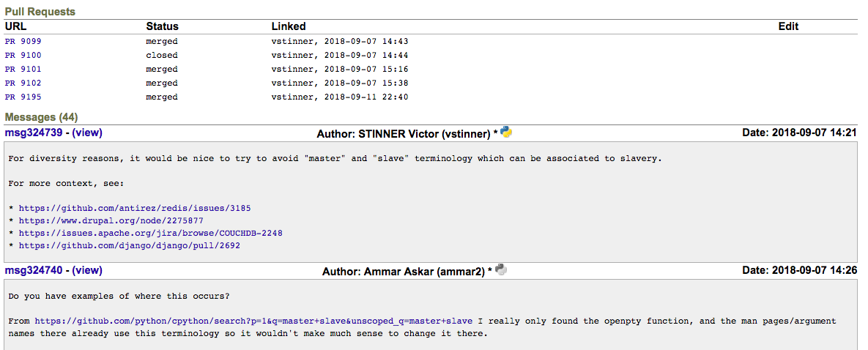View message msg324740 via (view) link
The width and height of the screenshot is (868, 350).
pyautogui.click(x=87, y=270)
